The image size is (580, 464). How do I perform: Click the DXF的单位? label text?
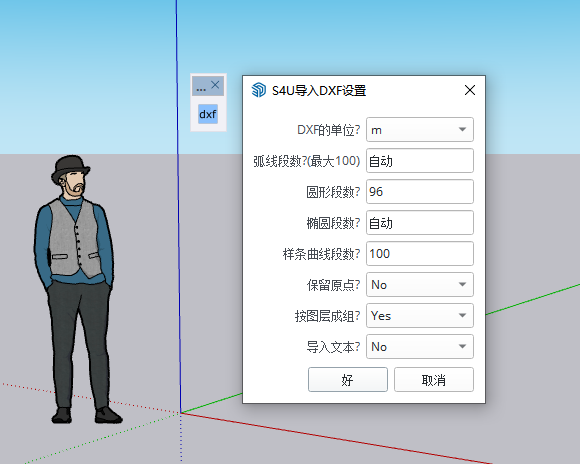(328, 130)
